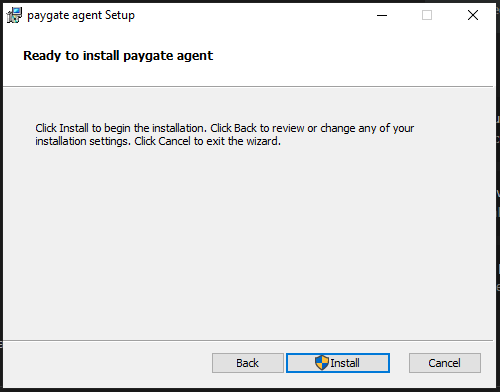Image resolution: width=500 pixels, height=392 pixels.
Task: Click the separator line below the header
Action: click(x=248, y=87)
